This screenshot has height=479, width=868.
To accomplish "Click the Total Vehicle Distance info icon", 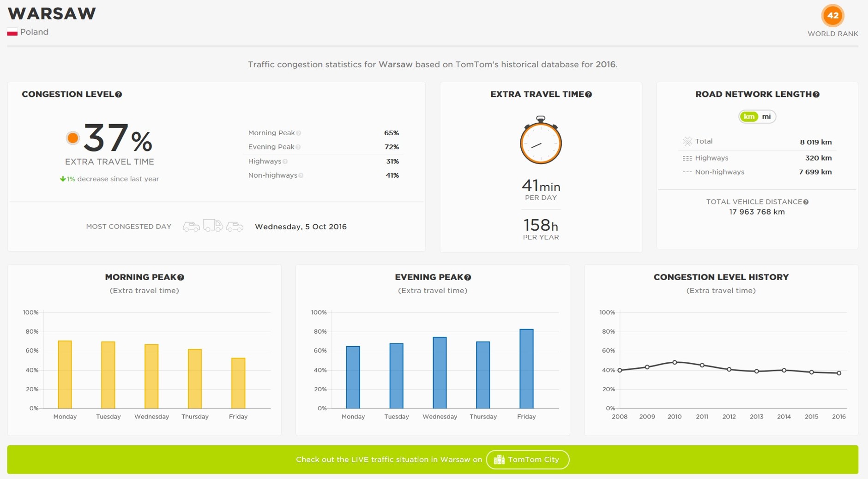I will [806, 202].
